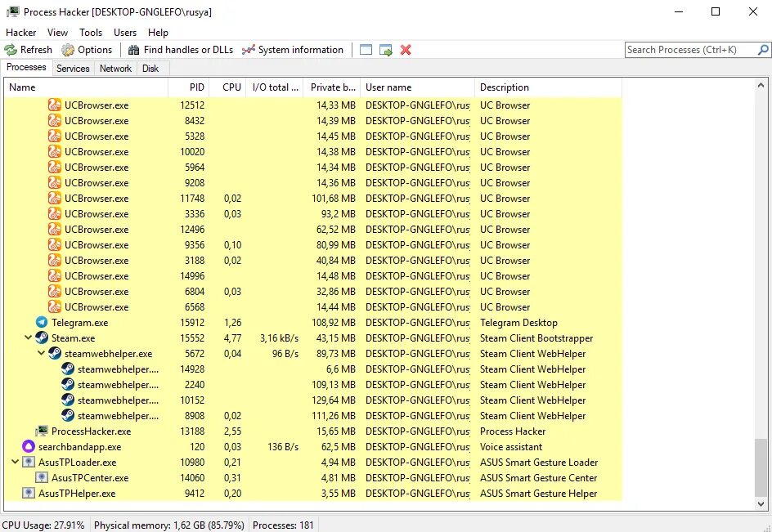
Task: Click the Refresh toolbar button
Action: tap(28, 50)
